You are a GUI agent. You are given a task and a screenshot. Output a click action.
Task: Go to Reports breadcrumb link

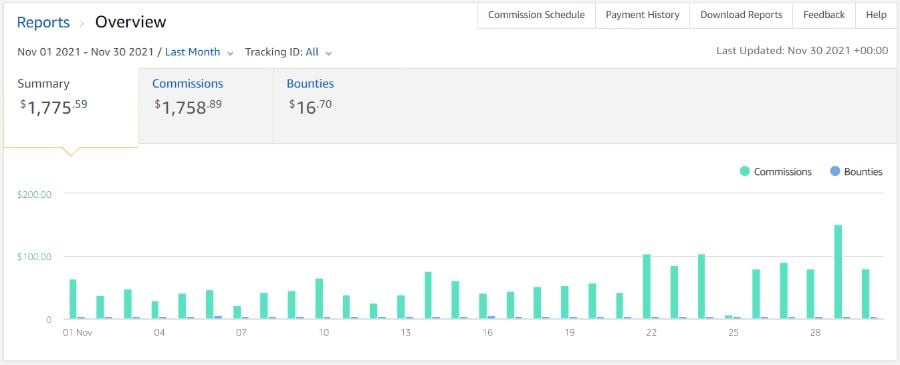click(x=43, y=22)
